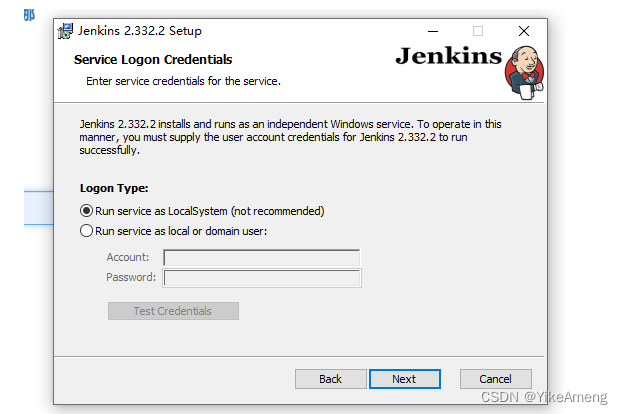Click the Jenkins 2.332.2 Setup title text
Image resolution: width=623 pixels, height=414 pixels.
(140, 31)
